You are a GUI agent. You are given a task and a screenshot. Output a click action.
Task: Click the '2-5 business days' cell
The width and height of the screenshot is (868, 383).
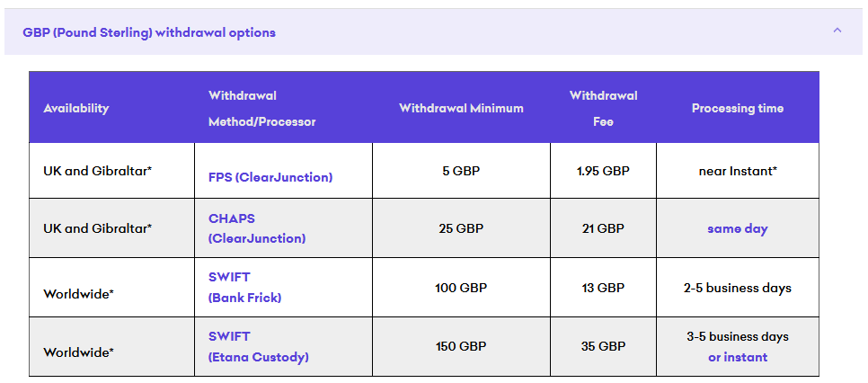[738, 288]
